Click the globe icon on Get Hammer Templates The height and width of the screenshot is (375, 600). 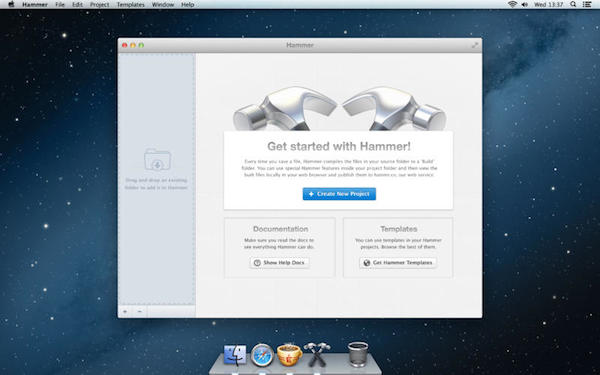click(x=367, y=263)
